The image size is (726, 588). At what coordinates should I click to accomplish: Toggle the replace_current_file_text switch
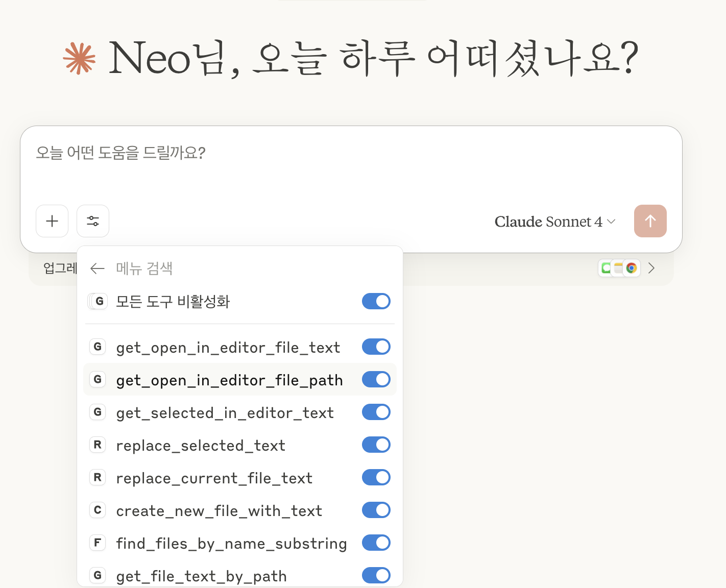pyautogui.click(x=376, y=477)
